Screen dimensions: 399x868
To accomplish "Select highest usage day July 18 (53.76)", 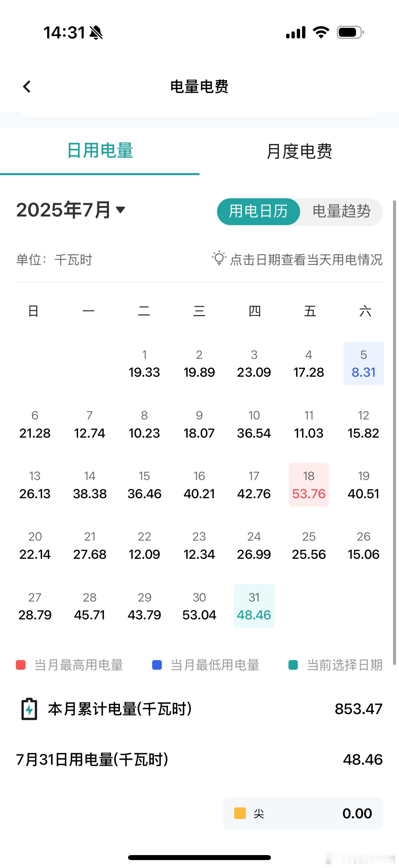I will pos(309,485).
